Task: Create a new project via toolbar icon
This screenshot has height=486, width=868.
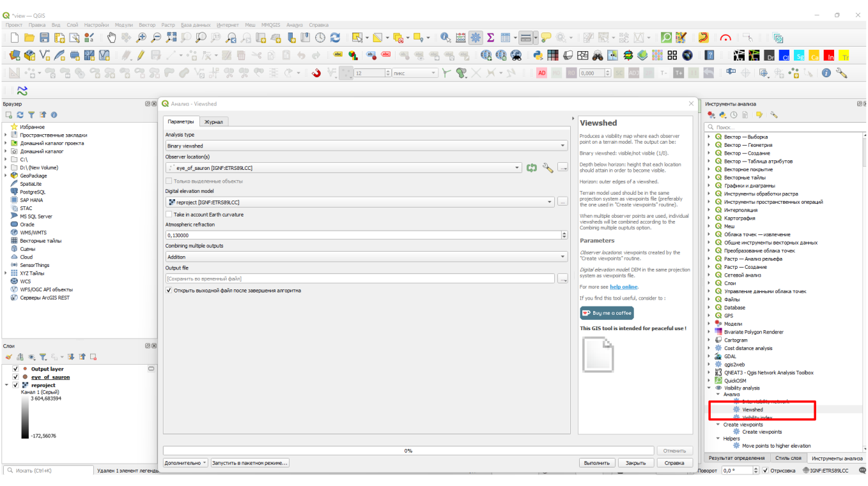Action: [x=15, y=38]
